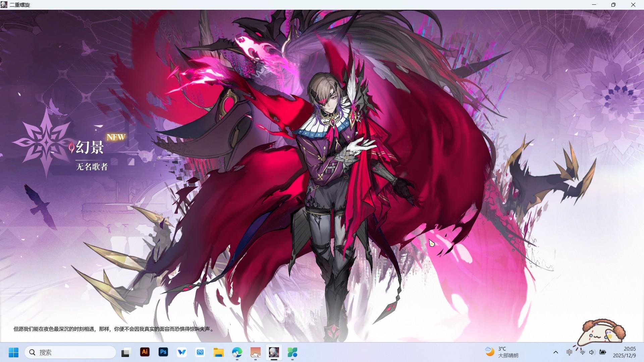
Task: Open the Windows Start menu
Action: click(x=14, y=352)
